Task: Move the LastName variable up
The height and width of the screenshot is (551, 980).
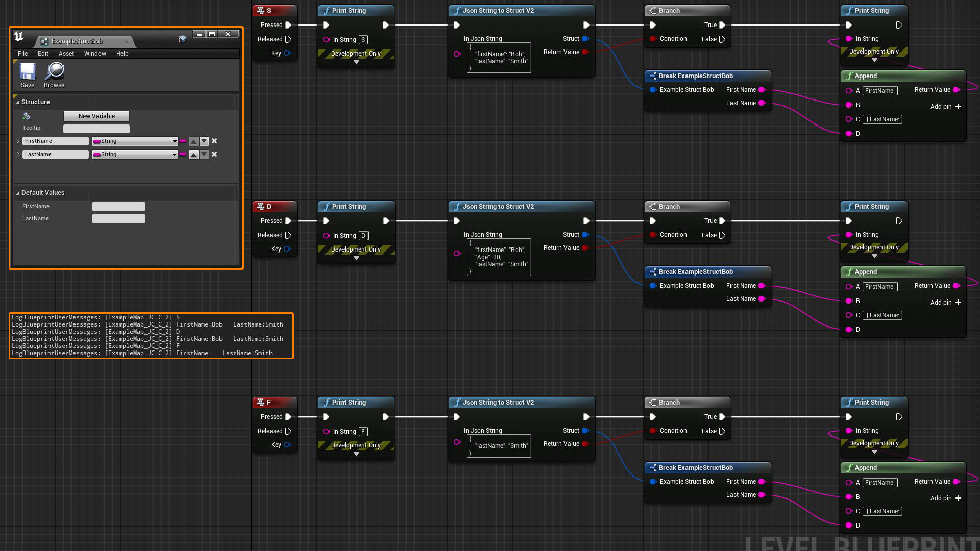Action: tap(194, 155)
